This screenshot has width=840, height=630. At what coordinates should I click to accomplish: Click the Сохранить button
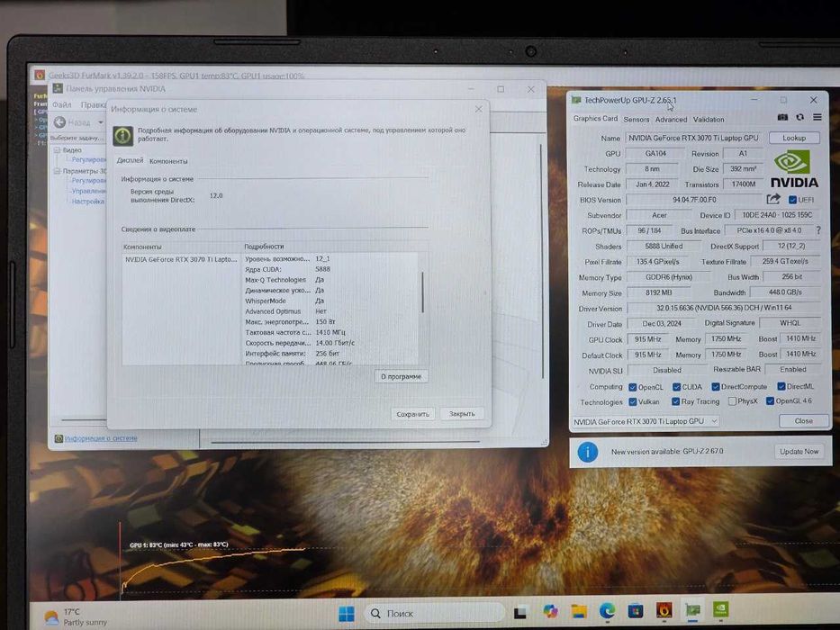tap(412, 414)
